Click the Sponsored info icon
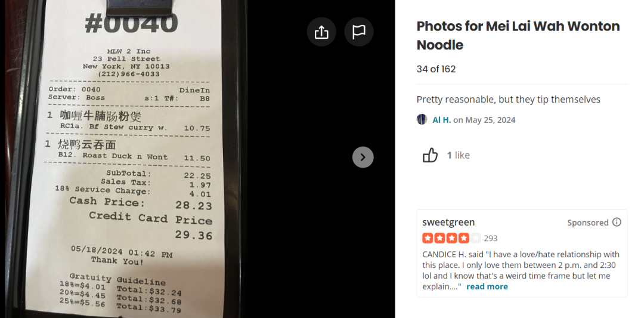 coord(617,223)
